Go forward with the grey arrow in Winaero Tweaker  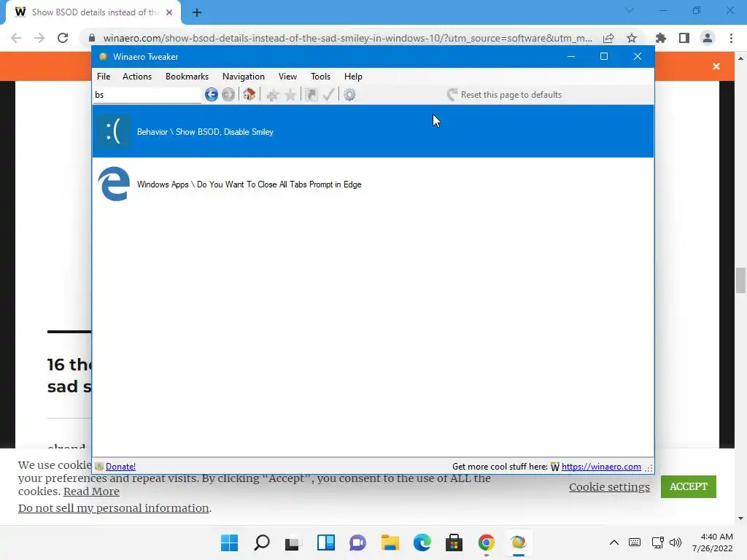(228, 94)
